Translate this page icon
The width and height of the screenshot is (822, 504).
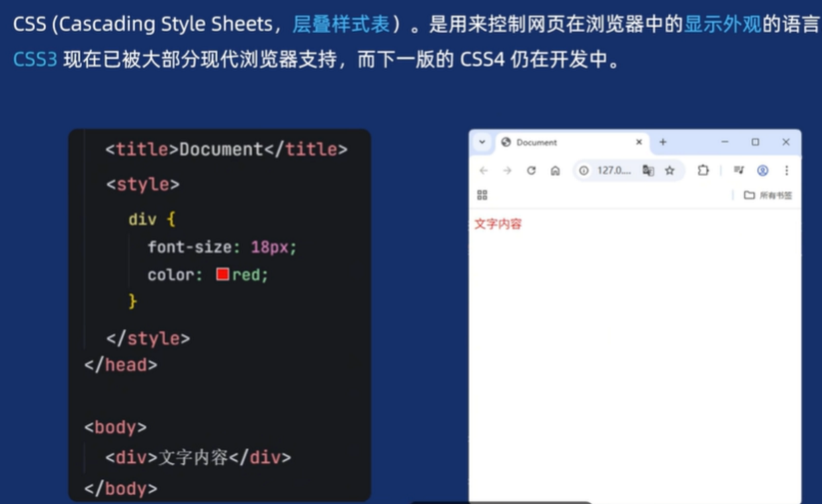tap(647, 171)
